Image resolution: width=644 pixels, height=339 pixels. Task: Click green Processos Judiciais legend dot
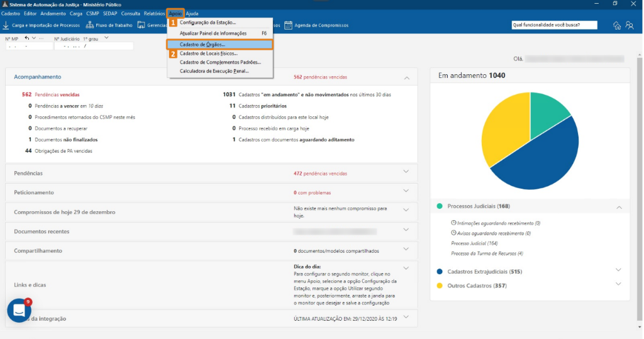440,206
